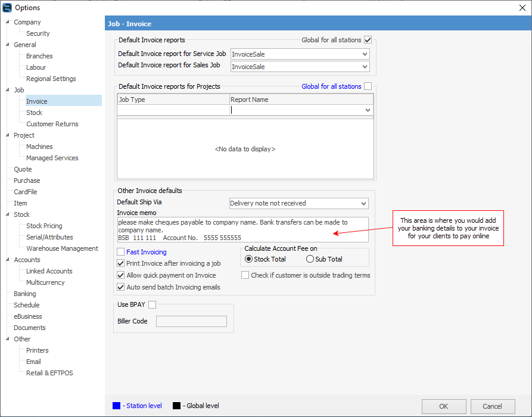Click the Options application icon in the title bar
Viewport: 532px width, 417px height.
point(6,8)
